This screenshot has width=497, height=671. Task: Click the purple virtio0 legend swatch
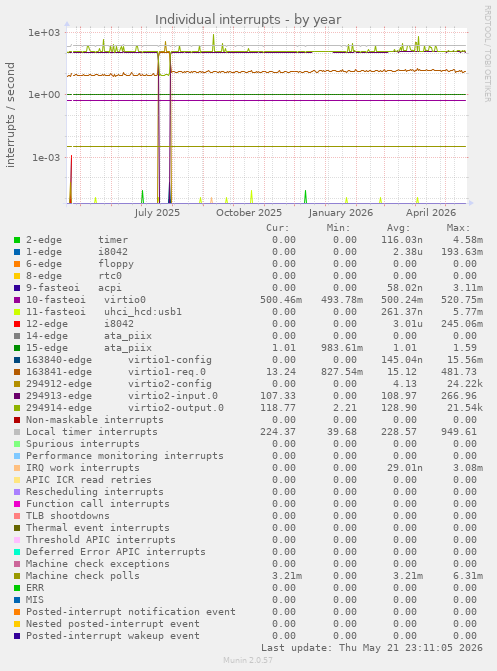click(x=17, y=300)
